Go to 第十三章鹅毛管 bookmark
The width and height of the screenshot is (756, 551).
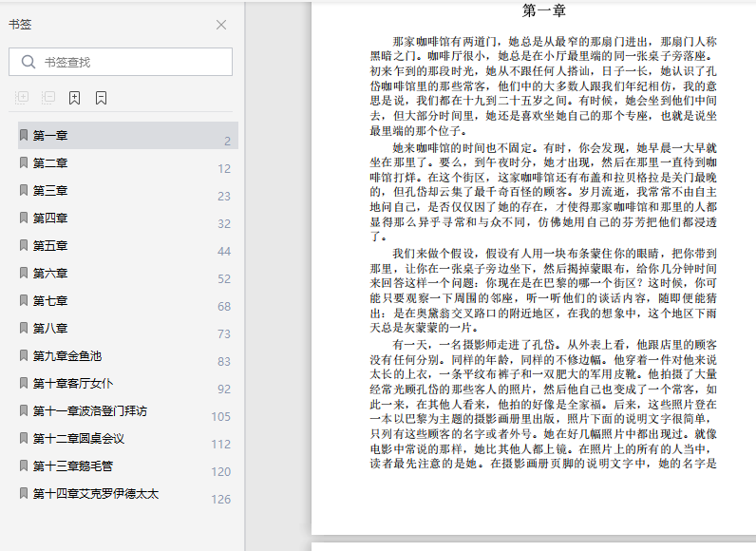(x=128, y=465)
